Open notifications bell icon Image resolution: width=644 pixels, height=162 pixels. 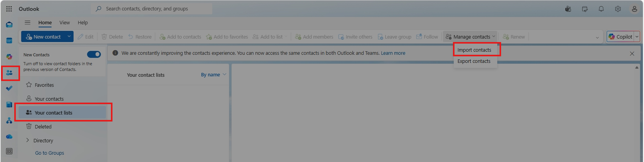coord(601,9)
